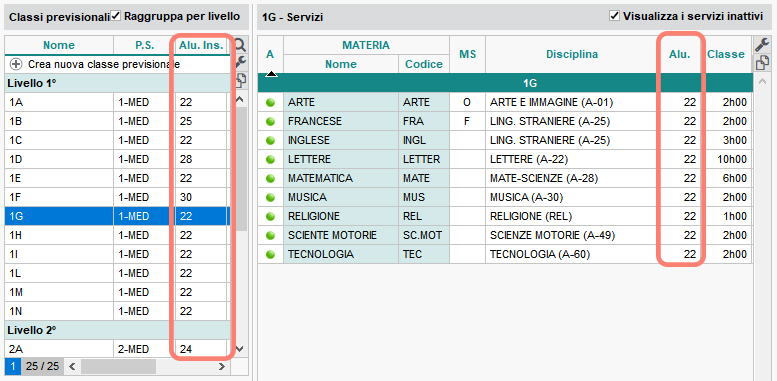Viewport: 777px width, 381px height.
Task: Toggle the green active dot for MUSICA
Action: click(270, 197)
